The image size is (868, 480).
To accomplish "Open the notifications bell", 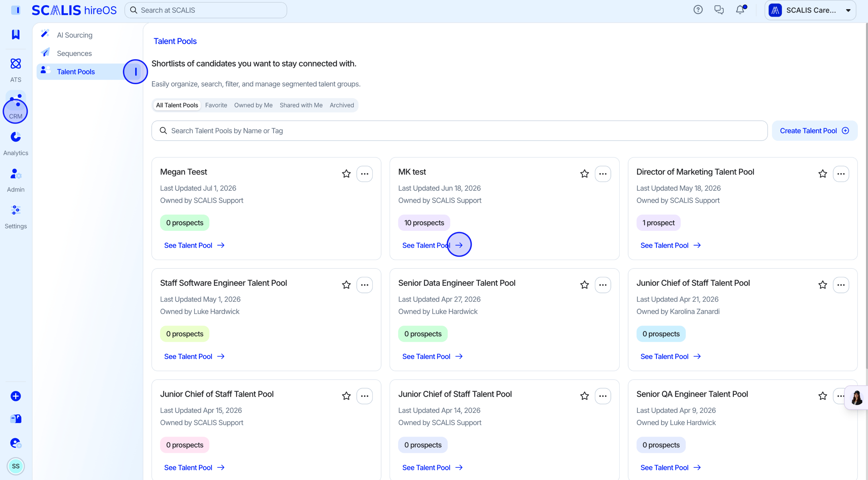I will pos(740,10).
